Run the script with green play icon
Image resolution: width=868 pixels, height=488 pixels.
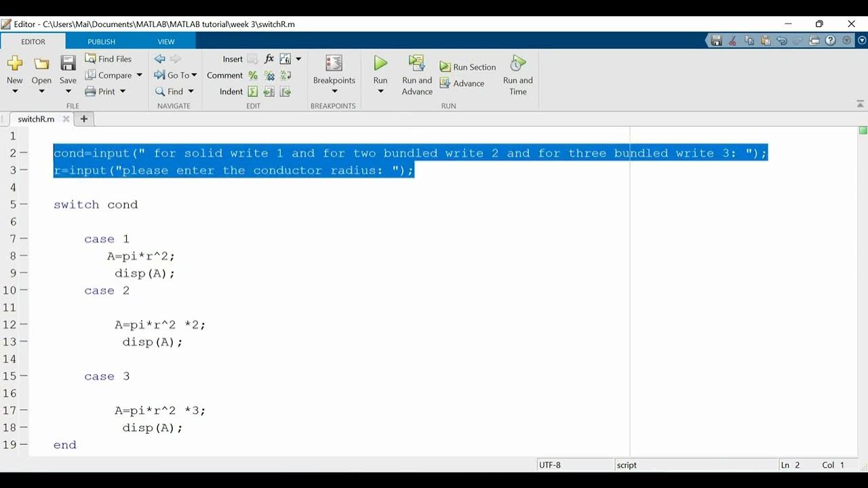click(x=380, y=64)
